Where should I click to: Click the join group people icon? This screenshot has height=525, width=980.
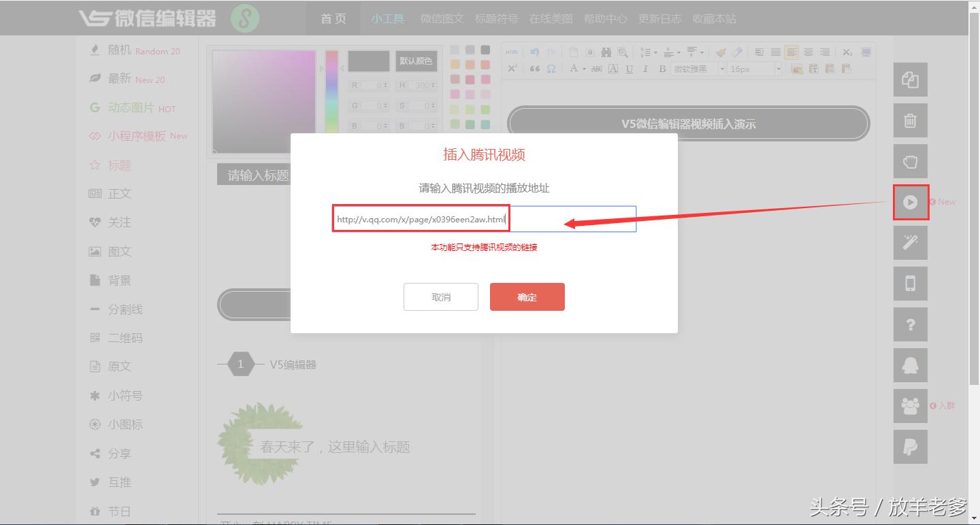[x=911, y=406]
